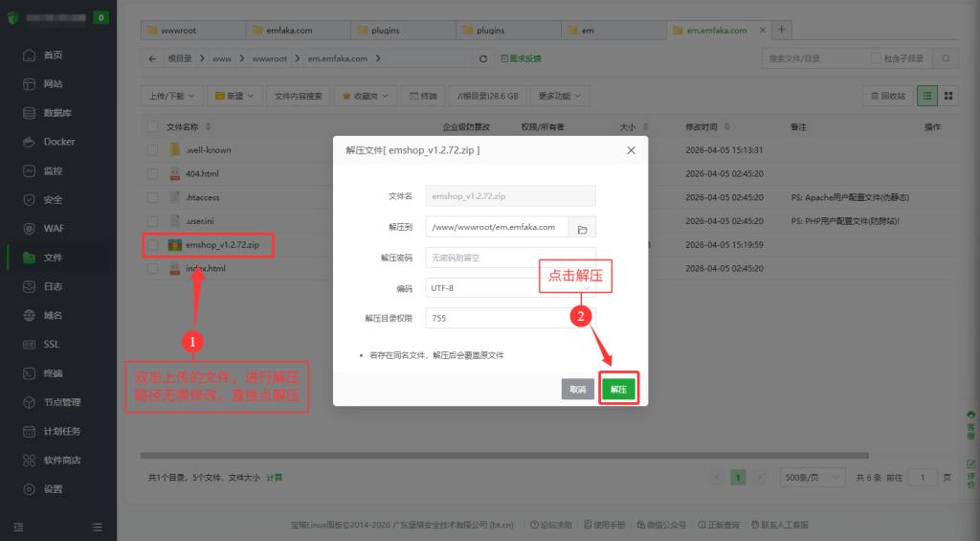Viewport: 980px width, 541px height.
Task: Go to www in breadcrumb path
Action: tap(222, 58)
